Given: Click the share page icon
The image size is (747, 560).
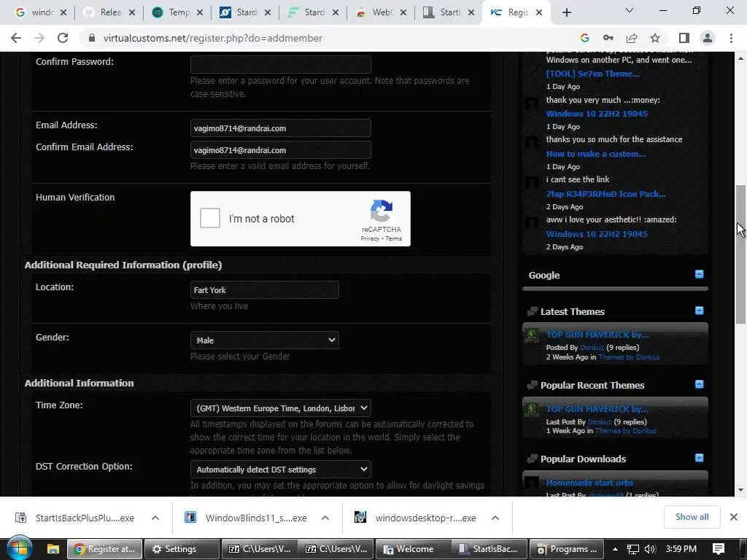Looking at the screenshot, I should pyautogui.click(x=632, y=38).
